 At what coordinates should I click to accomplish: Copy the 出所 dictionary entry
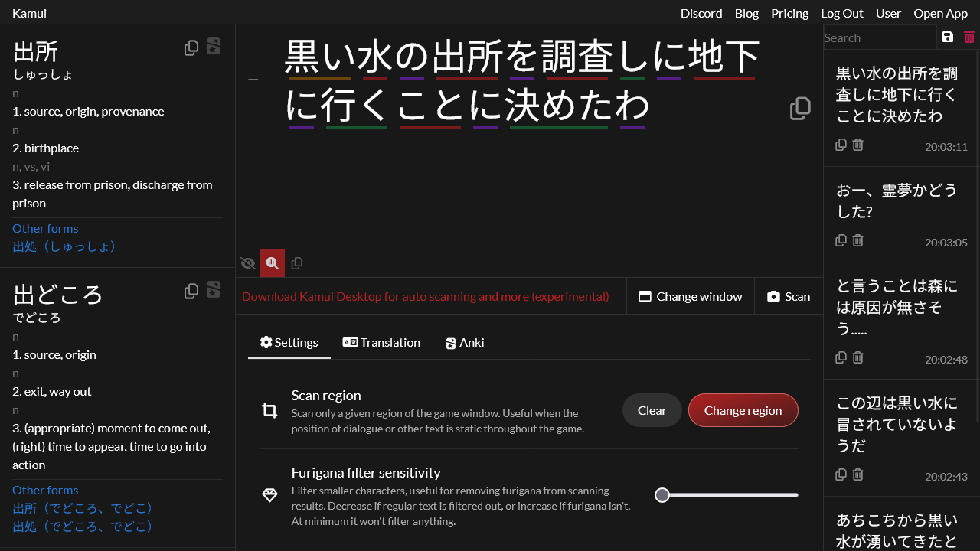pos(191,47)
